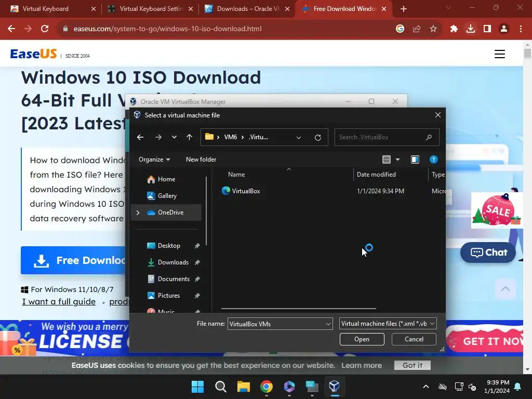Close the Select a virtual machine file dialog
Image resolution: width=532 pixels, height=399 pixels.
tap(438, 115)
